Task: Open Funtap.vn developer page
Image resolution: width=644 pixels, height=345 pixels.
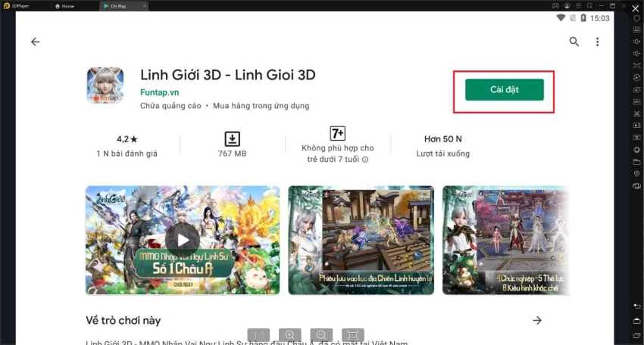Action: (159, 92)
